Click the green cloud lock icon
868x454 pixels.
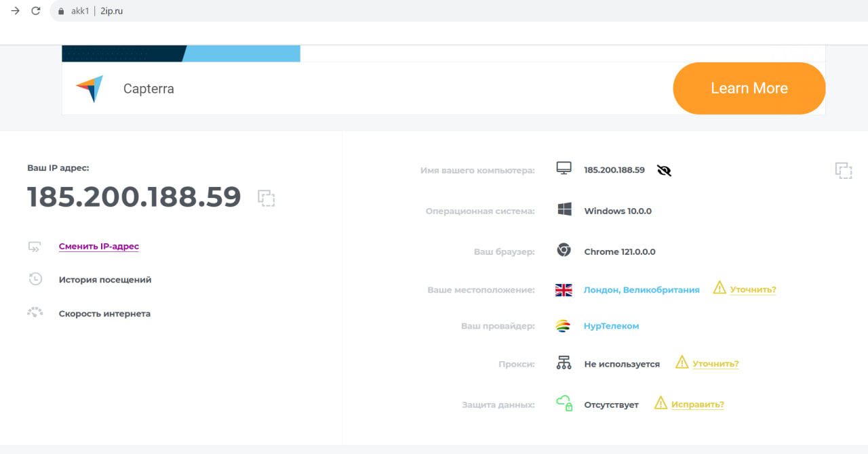[x=564, y=403]
